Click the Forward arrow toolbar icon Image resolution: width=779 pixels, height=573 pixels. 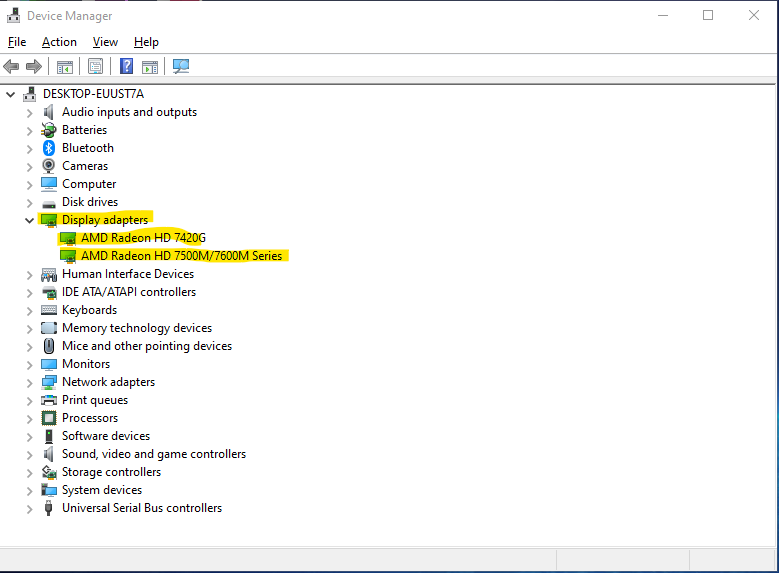click(x=34, y=66)
